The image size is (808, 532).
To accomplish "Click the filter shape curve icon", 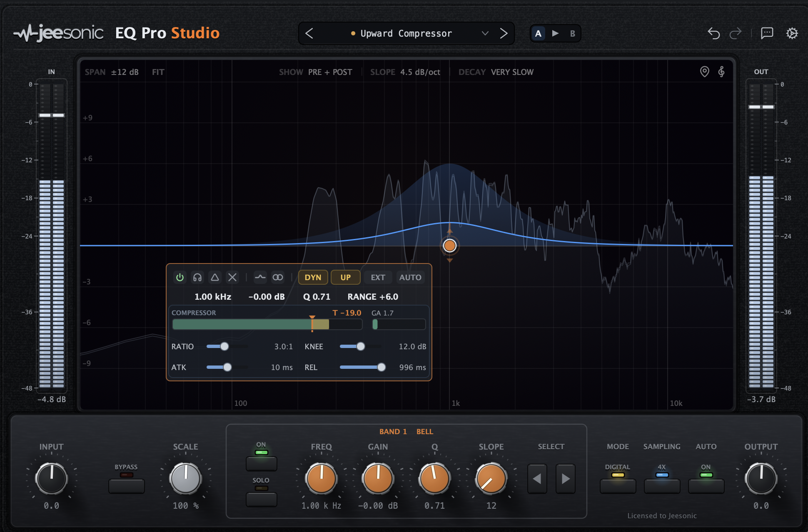I will pos(260,277).
